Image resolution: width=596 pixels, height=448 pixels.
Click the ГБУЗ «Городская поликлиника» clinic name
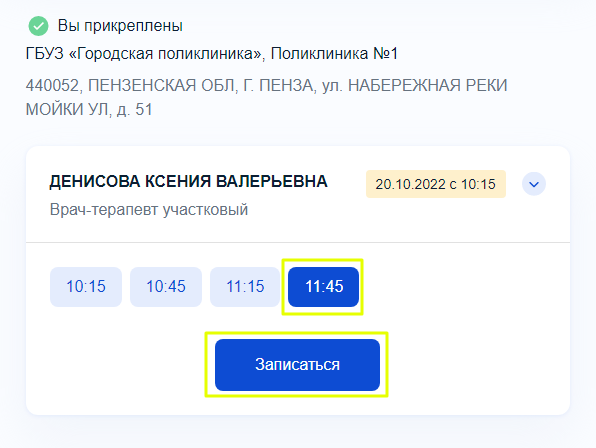point(145,54)
